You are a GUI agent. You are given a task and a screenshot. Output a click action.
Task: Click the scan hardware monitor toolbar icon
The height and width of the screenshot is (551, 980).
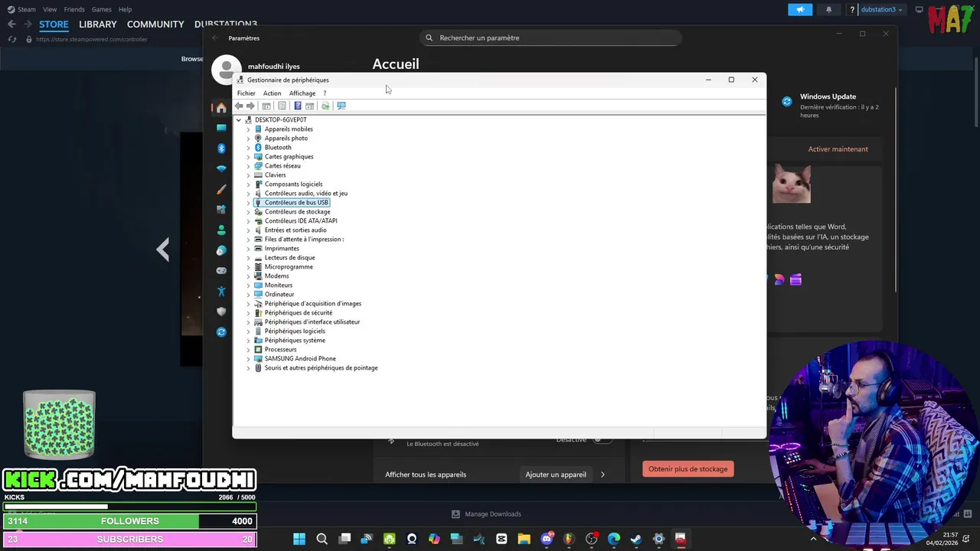[341, 106]
